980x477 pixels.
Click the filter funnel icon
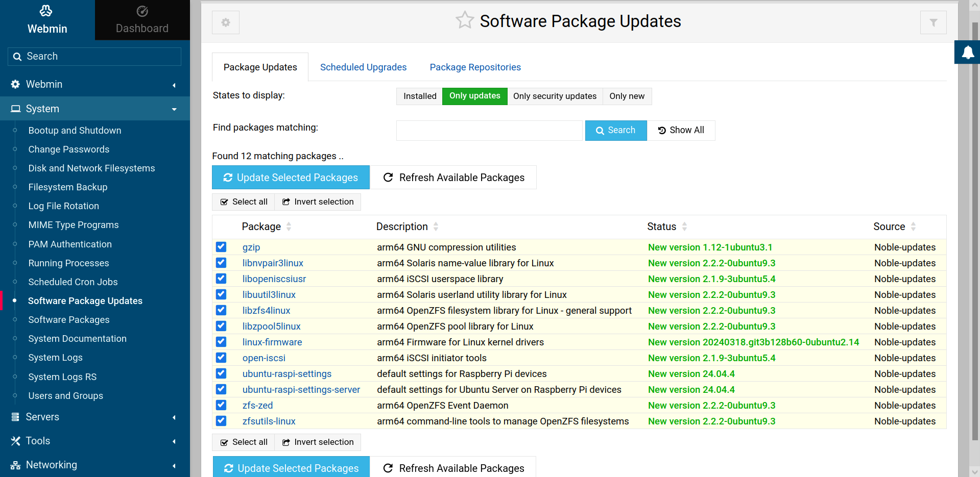(x=933, y=22)
